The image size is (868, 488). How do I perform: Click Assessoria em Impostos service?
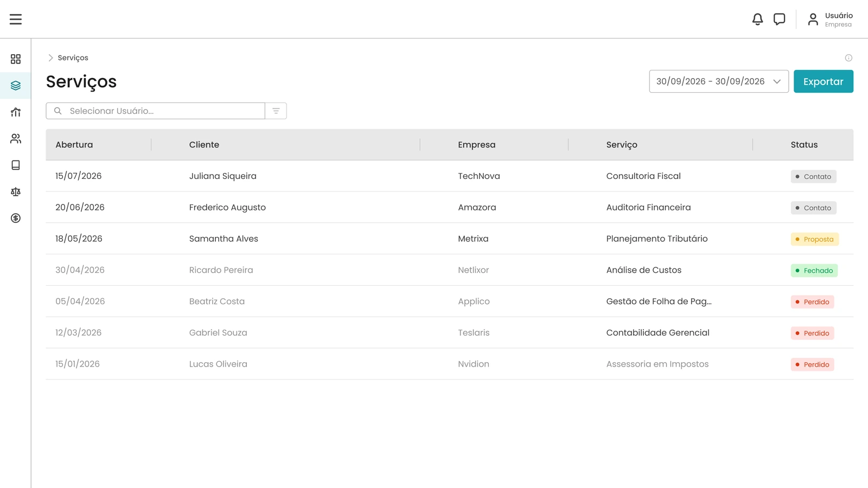pyautogui.click(x=657, y=364)
